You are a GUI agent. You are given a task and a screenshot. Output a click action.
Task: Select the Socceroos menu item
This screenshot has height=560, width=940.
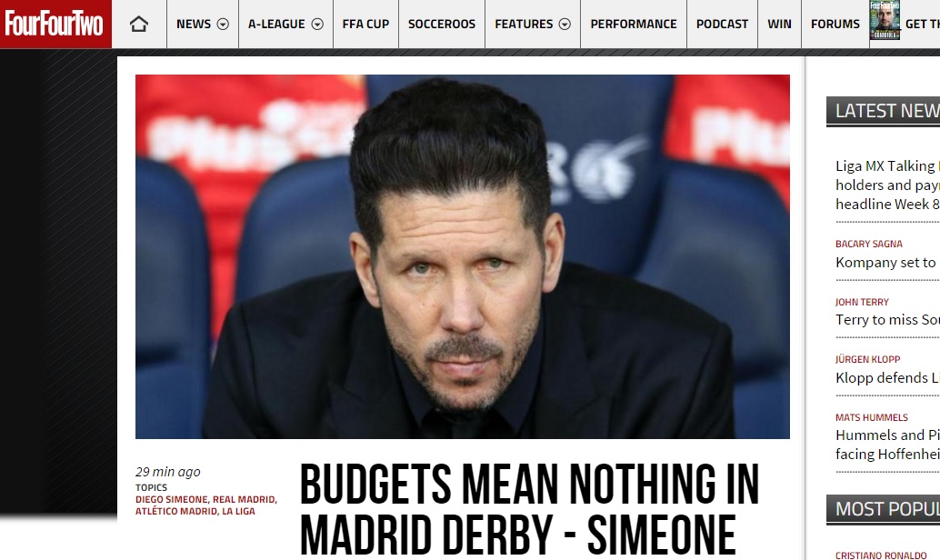tap(442, 24)
